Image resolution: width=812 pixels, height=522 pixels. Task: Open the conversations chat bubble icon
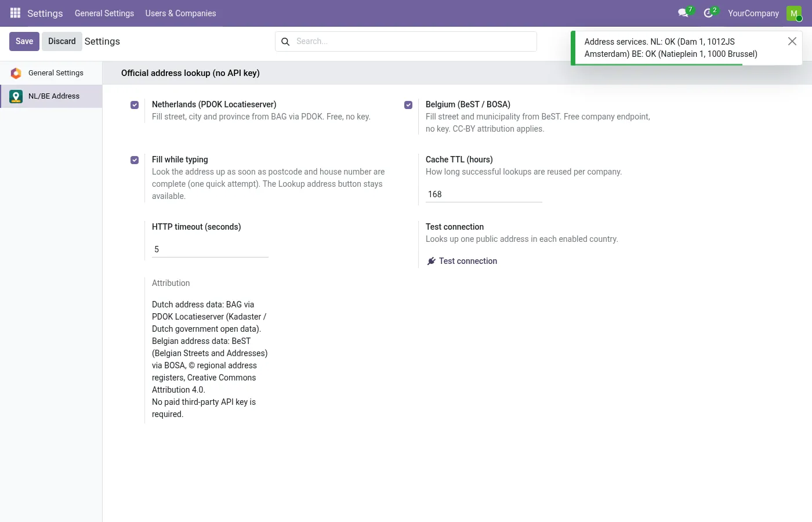coord(683,13)
